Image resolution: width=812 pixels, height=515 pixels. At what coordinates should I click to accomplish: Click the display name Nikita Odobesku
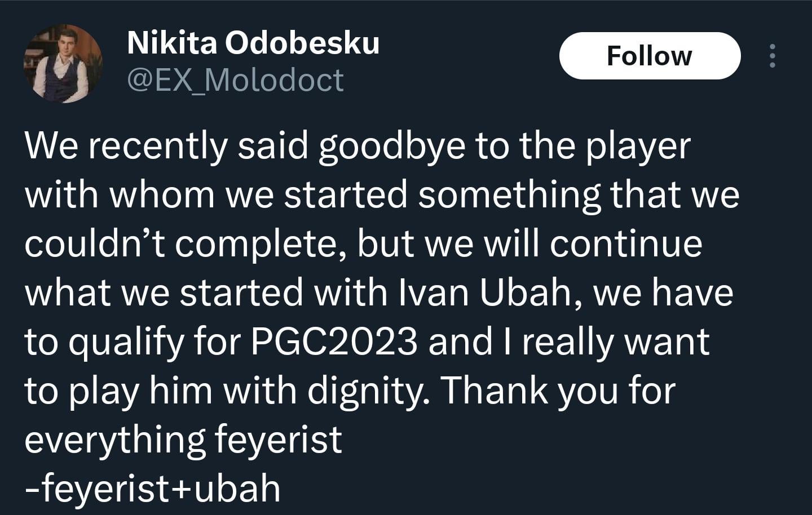pyautogui.click(x=253, y=43)
